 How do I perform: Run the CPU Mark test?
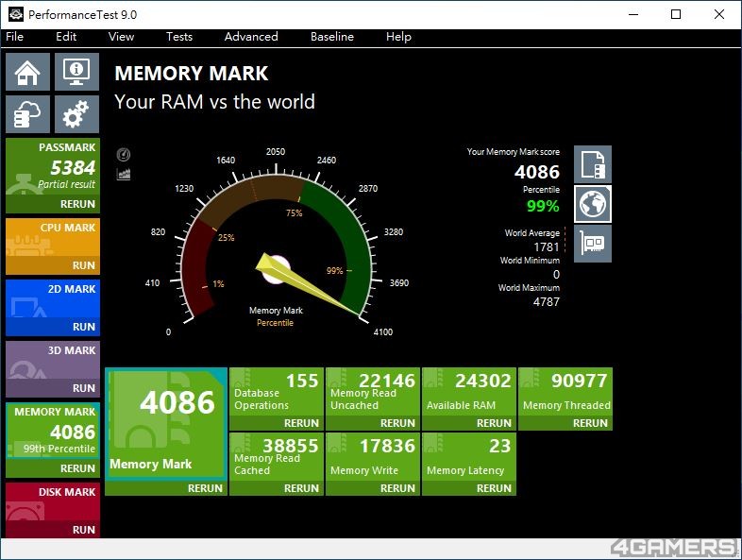[53, 265]
